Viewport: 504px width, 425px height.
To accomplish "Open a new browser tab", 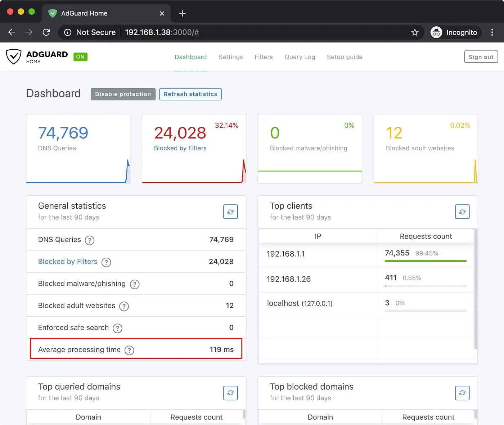I will (x=183, y=13).
